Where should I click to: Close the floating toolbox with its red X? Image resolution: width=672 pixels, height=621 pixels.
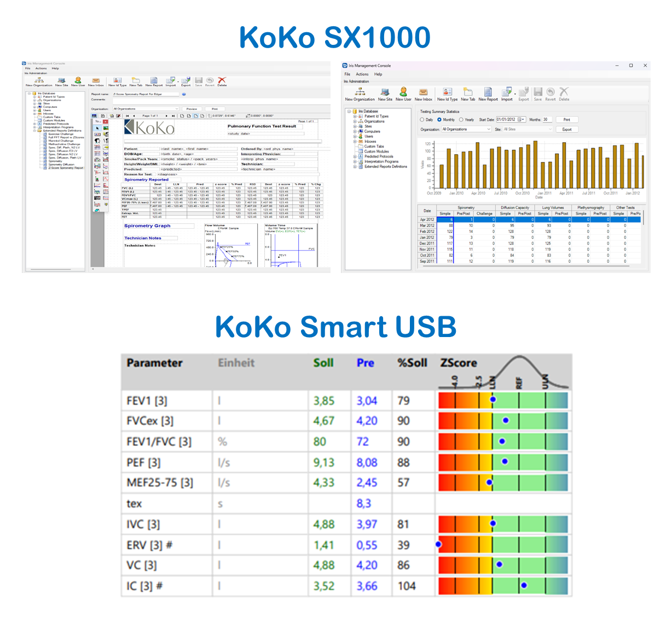[x=106, y=121]
